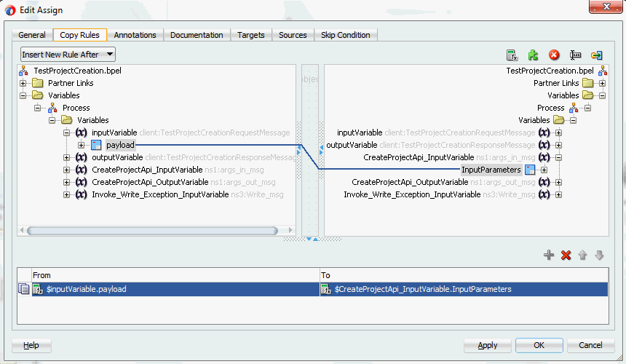626x364 pixels.
Task: Open the Annotations tab
Action: [135, 35]
